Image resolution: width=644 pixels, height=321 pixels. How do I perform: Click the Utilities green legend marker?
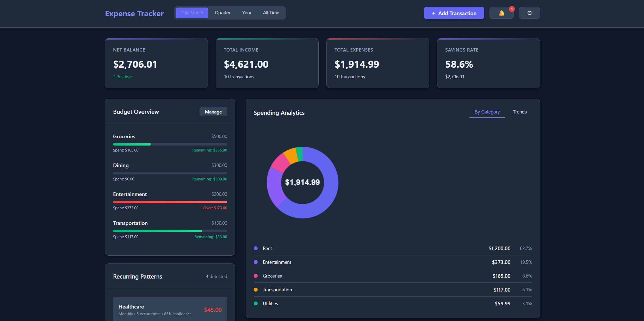(256, 303)
